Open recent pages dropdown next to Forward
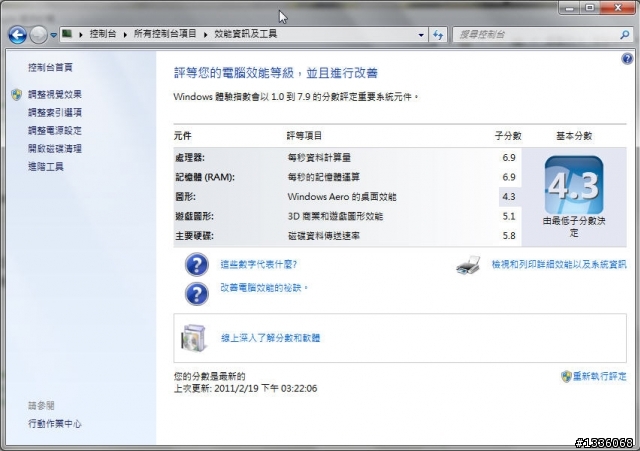 tap(53, 35)
